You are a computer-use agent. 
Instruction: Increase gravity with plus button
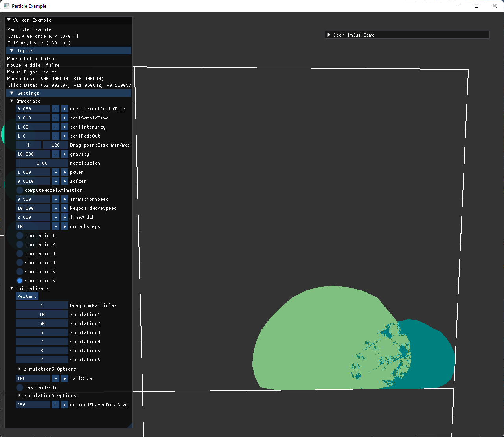64,154
